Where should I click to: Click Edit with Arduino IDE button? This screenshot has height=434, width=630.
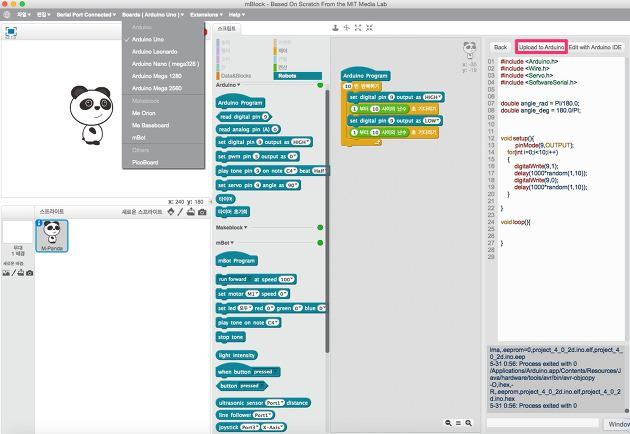tap(595, 47)
